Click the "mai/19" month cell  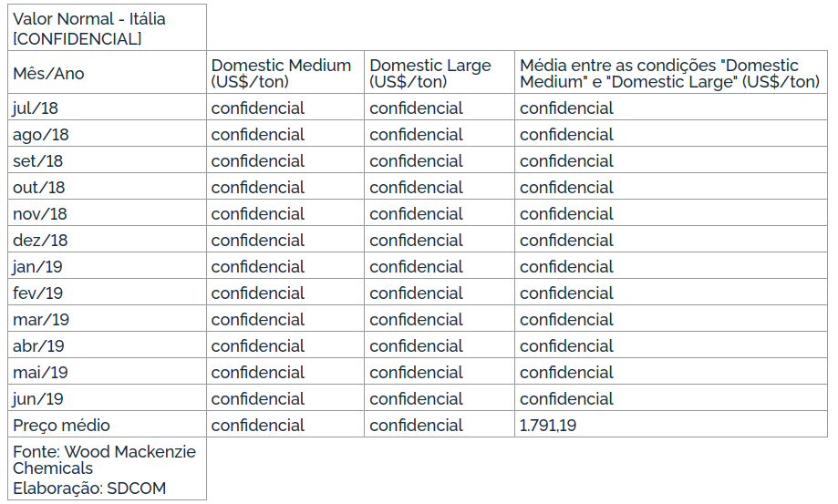pyautogui.click(x=40, y=373)
